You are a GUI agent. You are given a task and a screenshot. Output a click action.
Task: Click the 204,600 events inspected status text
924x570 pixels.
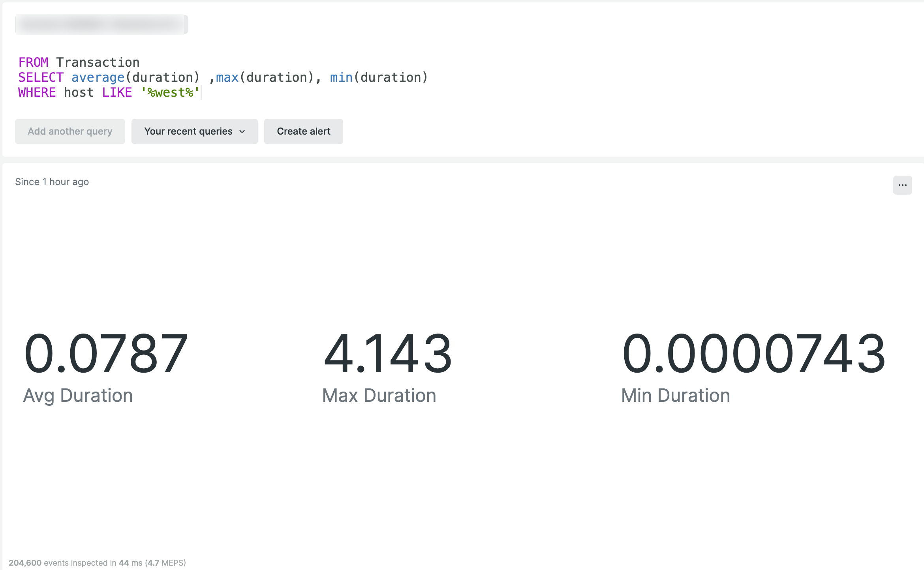pos(97,563)
